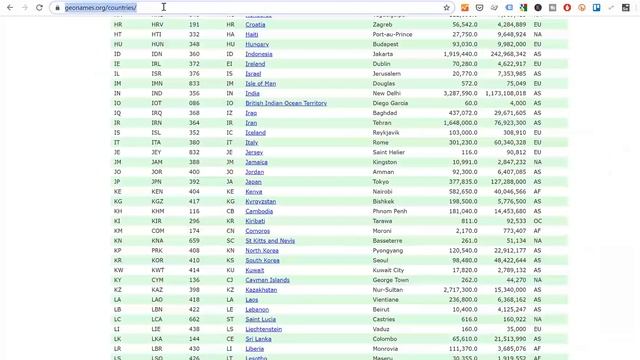Select the capital cell 'Reykjavik'
640x360 pixels.
(x=386, y=133)
